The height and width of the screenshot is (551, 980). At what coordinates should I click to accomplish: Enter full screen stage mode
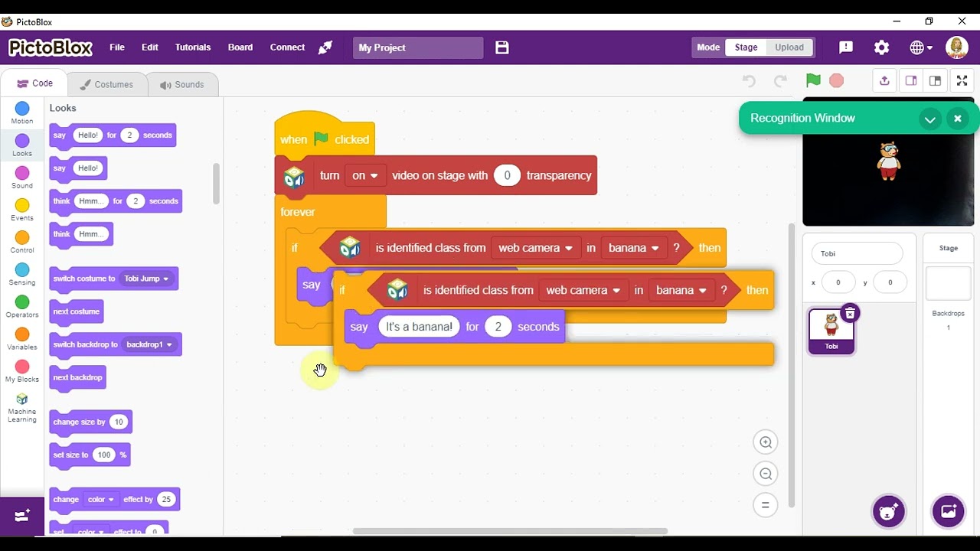962,81
